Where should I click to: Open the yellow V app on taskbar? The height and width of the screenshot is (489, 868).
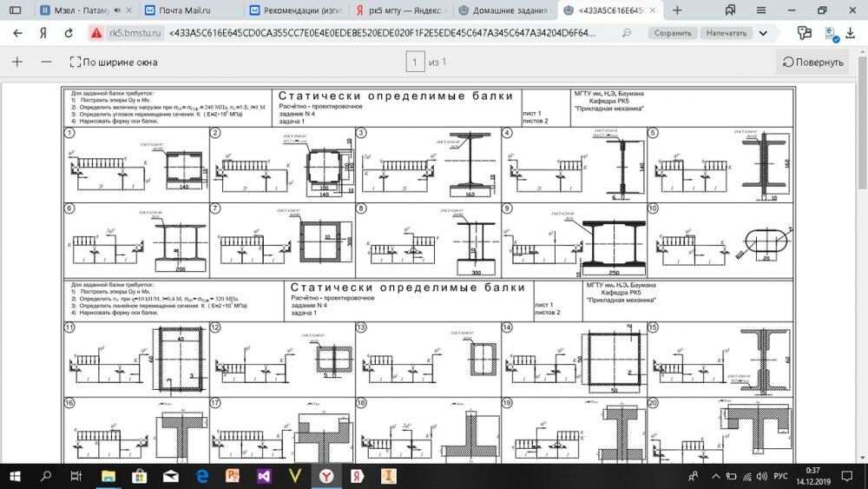pos(295,476)
